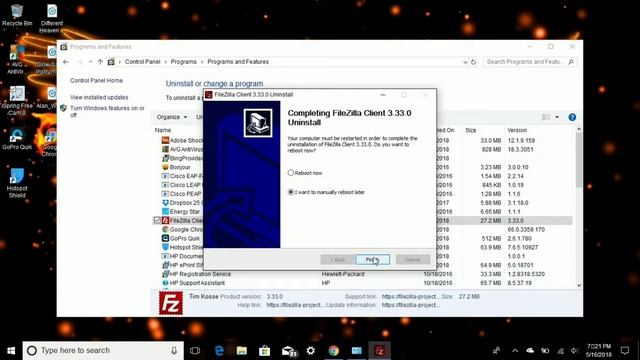Open the Action Center notifications
The image size is (640, 360).
click(625, 351)
